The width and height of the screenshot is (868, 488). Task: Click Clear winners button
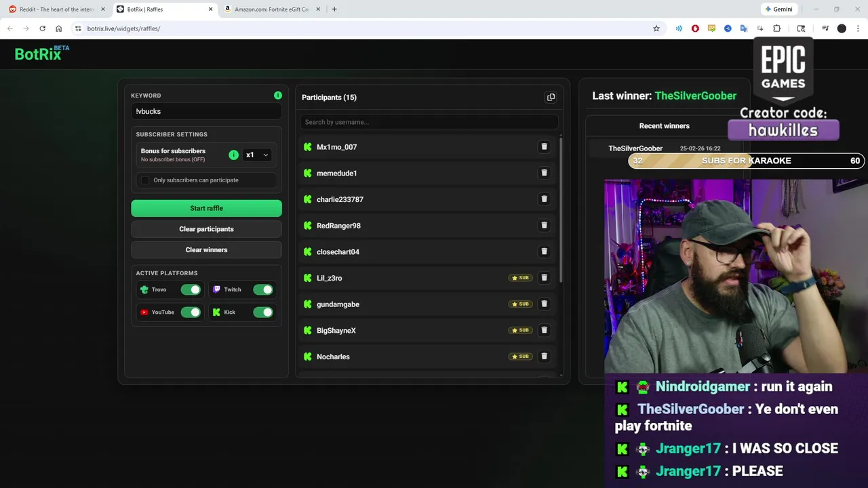(206, 249)
